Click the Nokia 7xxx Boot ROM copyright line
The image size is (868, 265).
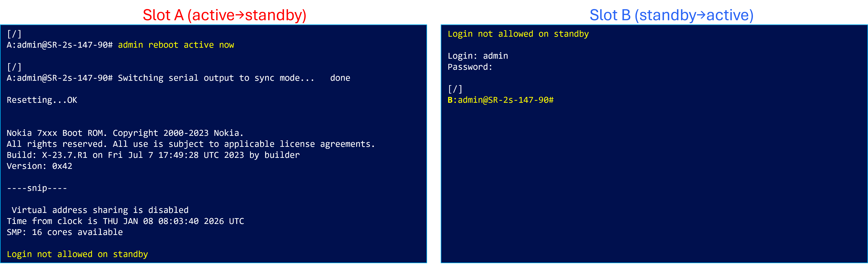(x=125, y=133)
